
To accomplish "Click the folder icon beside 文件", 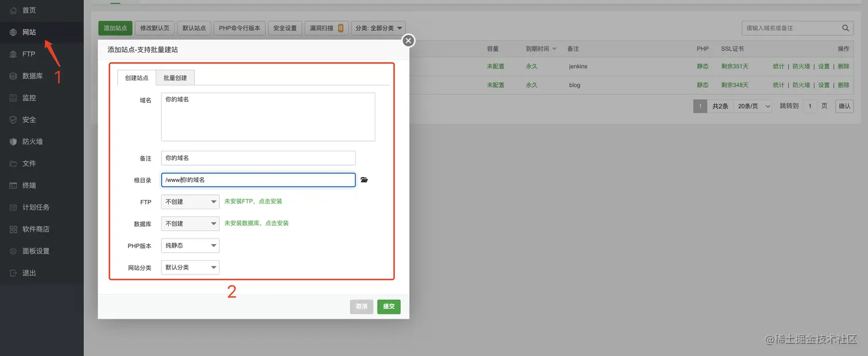I will 13,163.
